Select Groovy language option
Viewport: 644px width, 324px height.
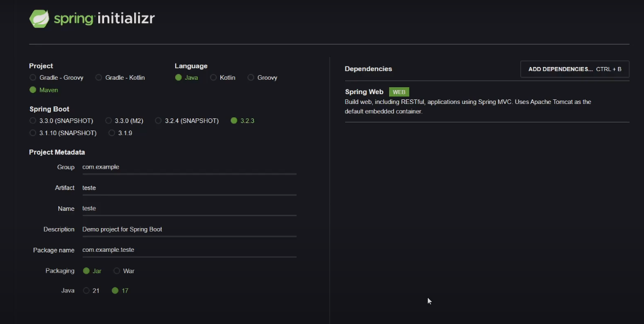pyautogui.click(x=262, y=77)
